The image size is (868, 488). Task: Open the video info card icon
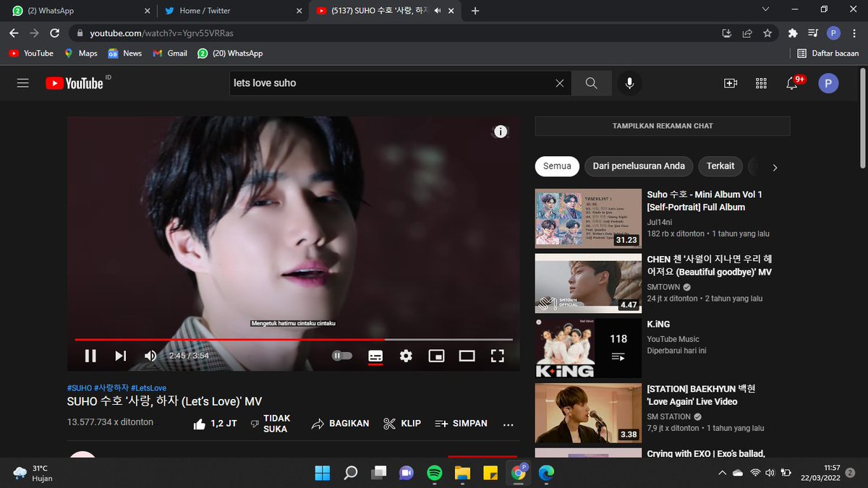tap(501, 132)
